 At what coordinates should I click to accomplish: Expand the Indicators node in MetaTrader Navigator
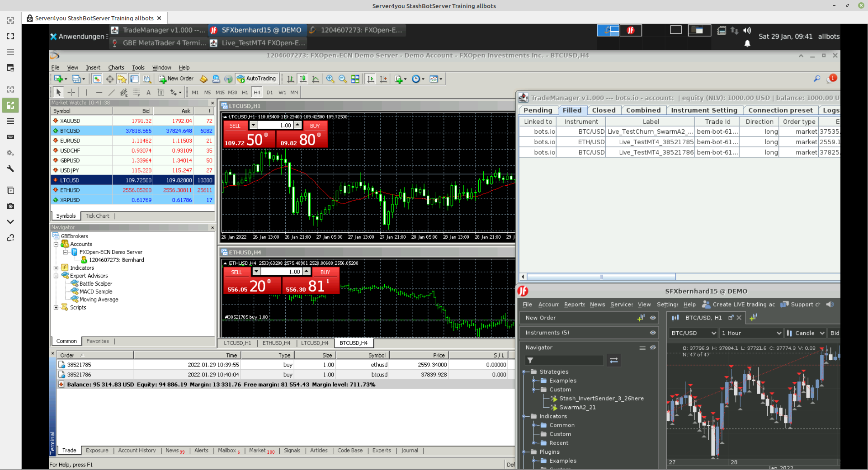[x=56, y=268]
